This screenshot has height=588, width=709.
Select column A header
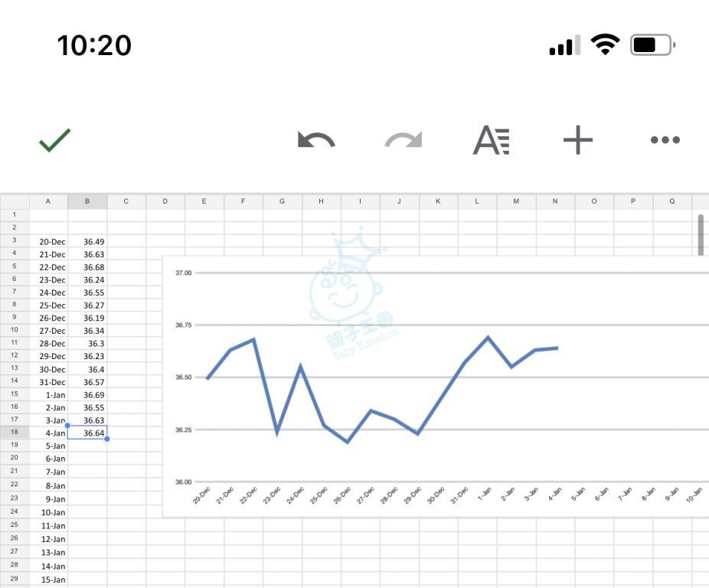48,201
